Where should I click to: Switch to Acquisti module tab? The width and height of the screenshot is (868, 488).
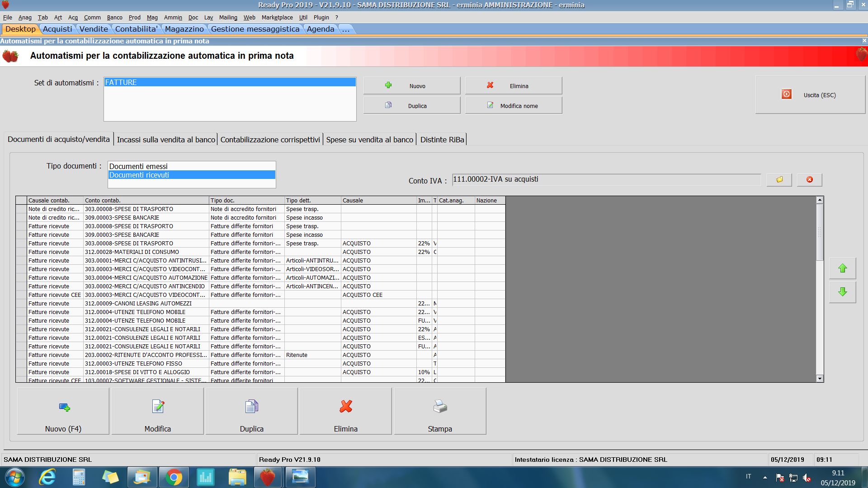pos(57,29)
